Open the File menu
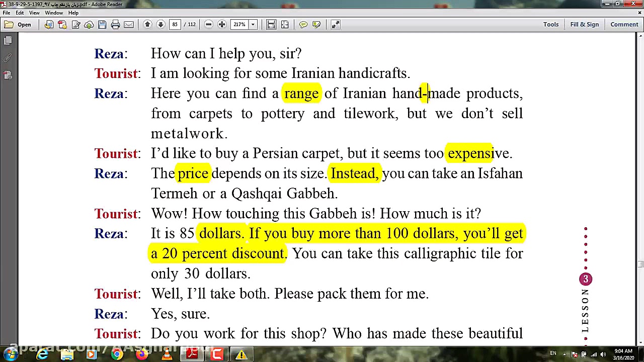The image size is (644, 362). tap(7, 13)
